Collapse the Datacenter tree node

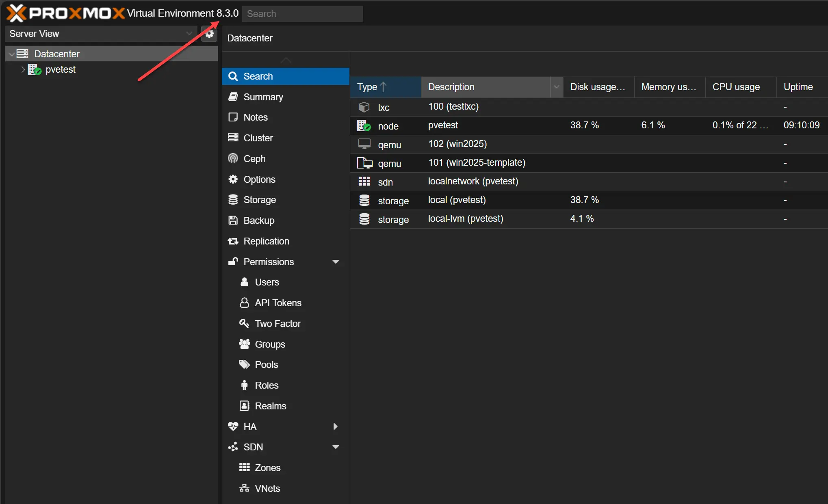[12, 54]
